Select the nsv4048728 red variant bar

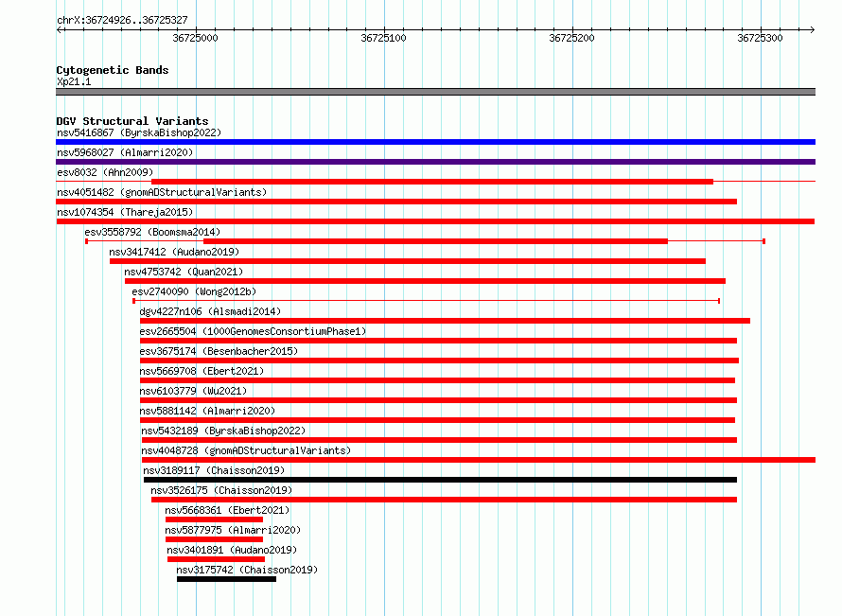tap(479, 460)
